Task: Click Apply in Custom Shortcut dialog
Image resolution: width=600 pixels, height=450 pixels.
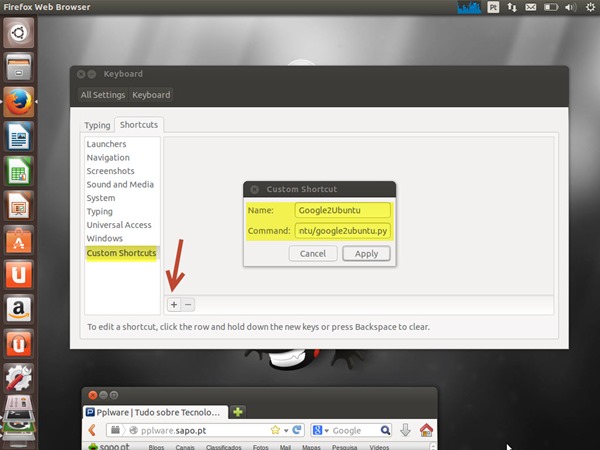Action: click(x=366, y=253)
